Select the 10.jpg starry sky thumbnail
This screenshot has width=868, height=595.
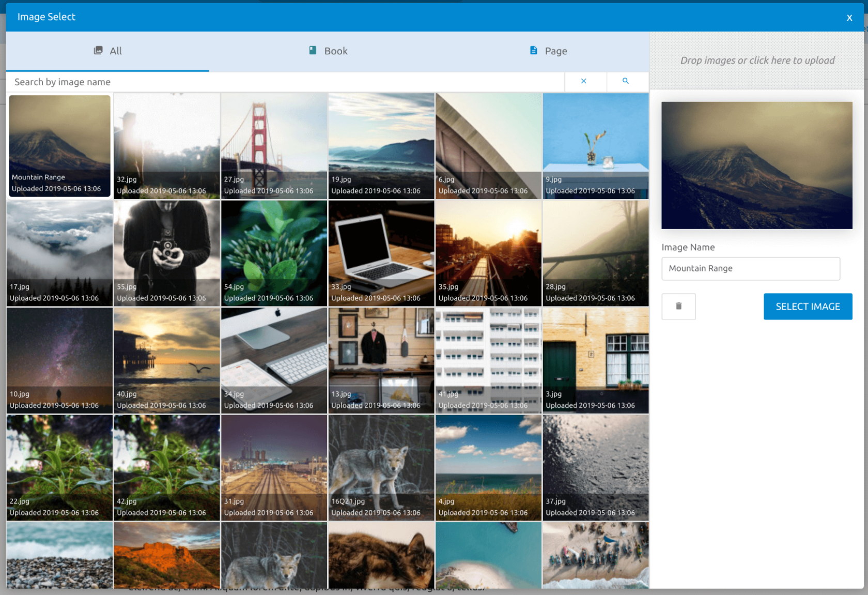(x=59, y=360)
